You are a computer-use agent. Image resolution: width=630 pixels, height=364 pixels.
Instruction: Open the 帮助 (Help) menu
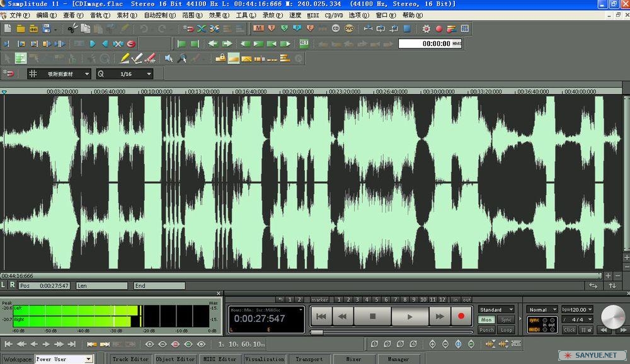coord(412,15)
